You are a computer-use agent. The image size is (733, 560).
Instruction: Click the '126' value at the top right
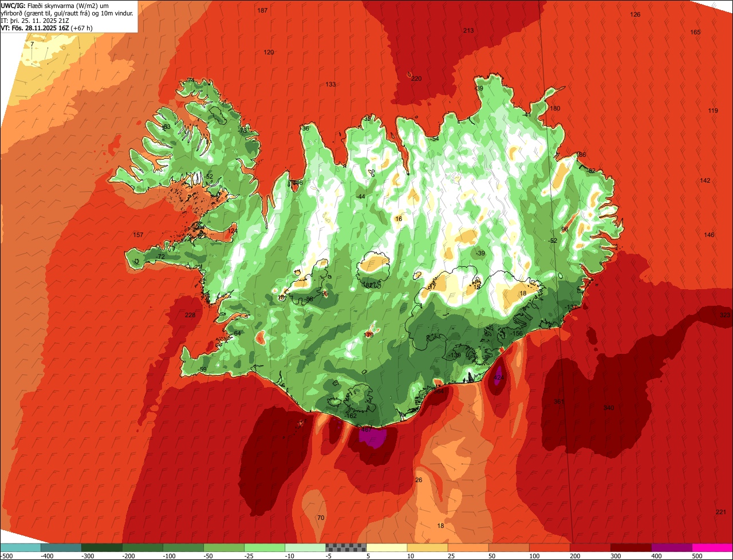coord(635,14)
